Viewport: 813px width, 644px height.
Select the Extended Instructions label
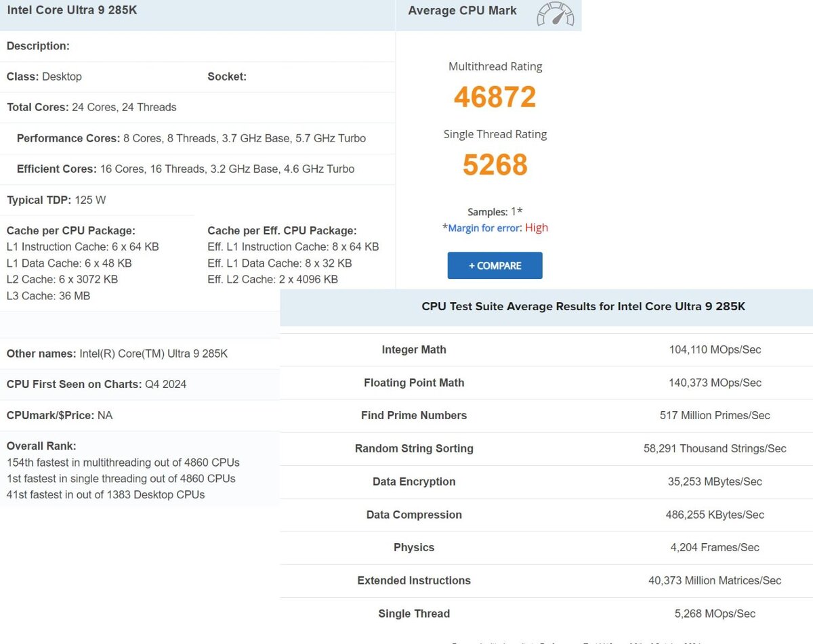[414, 580]
